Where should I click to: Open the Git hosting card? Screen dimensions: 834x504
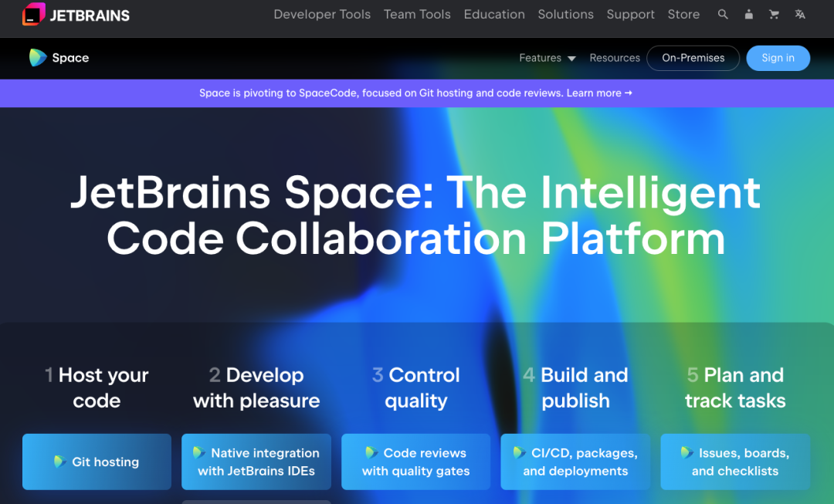(97, 462)
